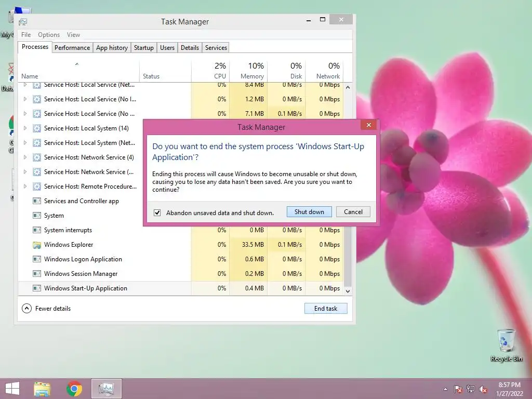Click the Windows Logon Application process icon
The width and height of the screenshot is (532, 399).
tap(37, 259)
